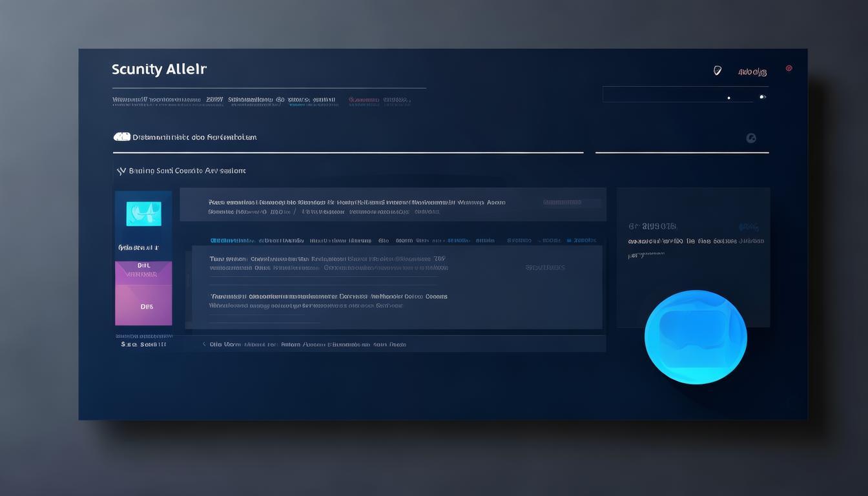Click the back chevron in the bottom footer row
Viewport: 868px width, 496px height.
click(x=204, y=344)
